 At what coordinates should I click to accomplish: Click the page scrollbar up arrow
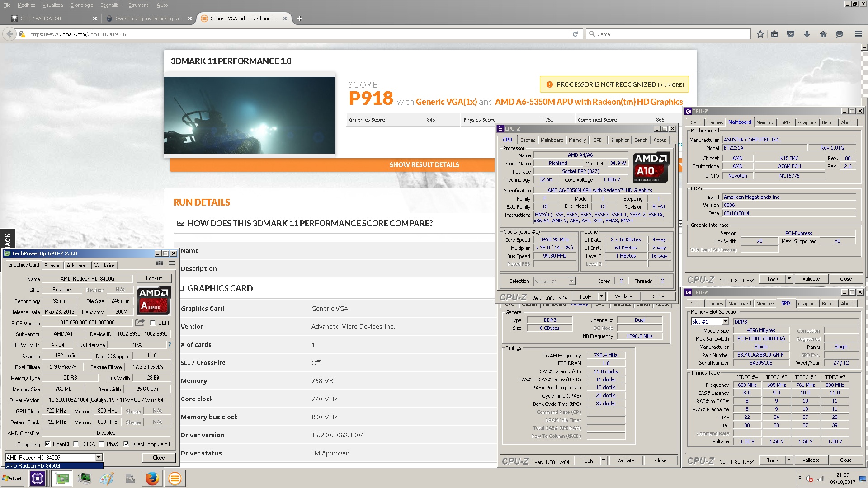tap(864, 47)
